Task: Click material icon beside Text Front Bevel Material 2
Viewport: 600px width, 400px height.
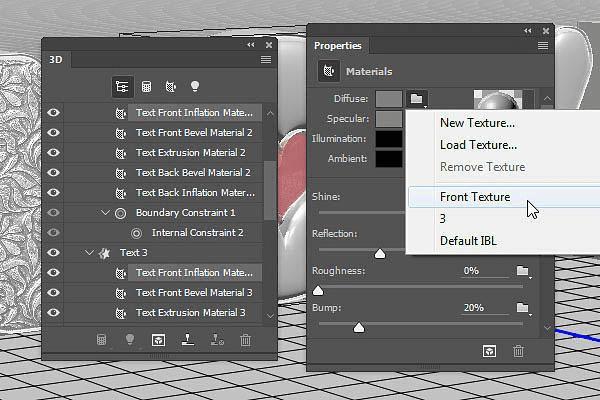Action: click(x=121, y=133)
